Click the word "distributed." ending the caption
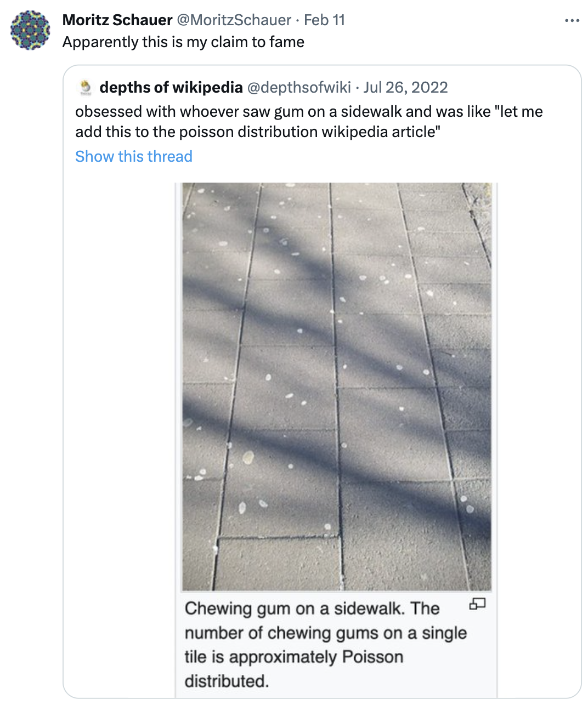The image size is (588, 705). point(227,681)
